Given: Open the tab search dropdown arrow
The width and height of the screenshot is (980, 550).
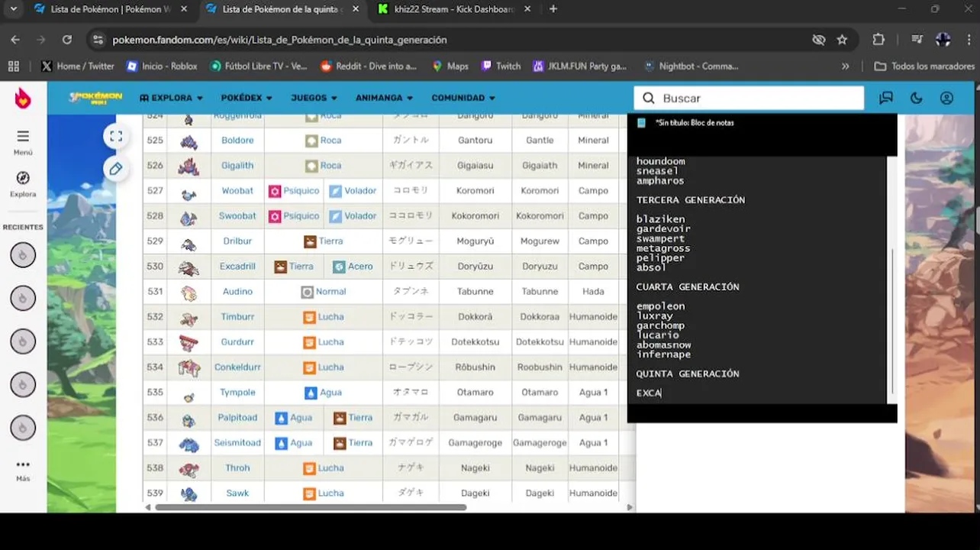Looking at the screenshot, I should tap(13, 9).
